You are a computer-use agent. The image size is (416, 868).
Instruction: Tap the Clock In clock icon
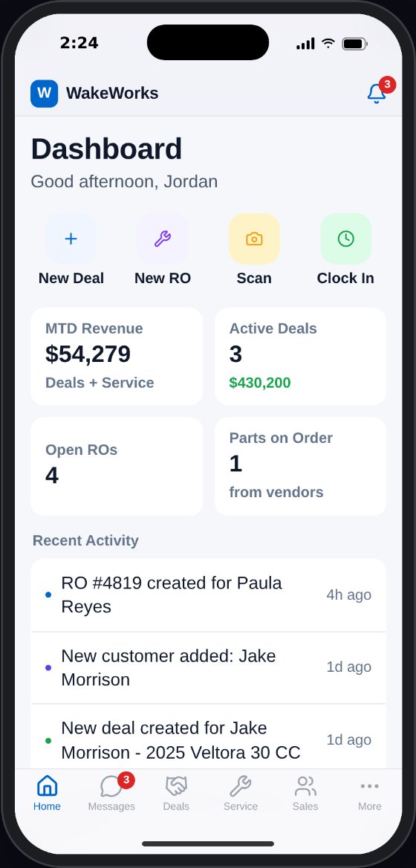(x=345, y=239)
